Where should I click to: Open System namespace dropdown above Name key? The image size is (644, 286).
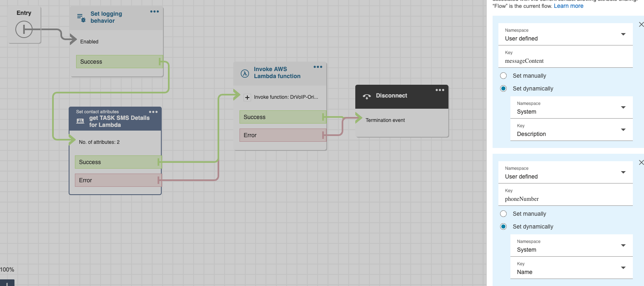click(x=572, y=245)
